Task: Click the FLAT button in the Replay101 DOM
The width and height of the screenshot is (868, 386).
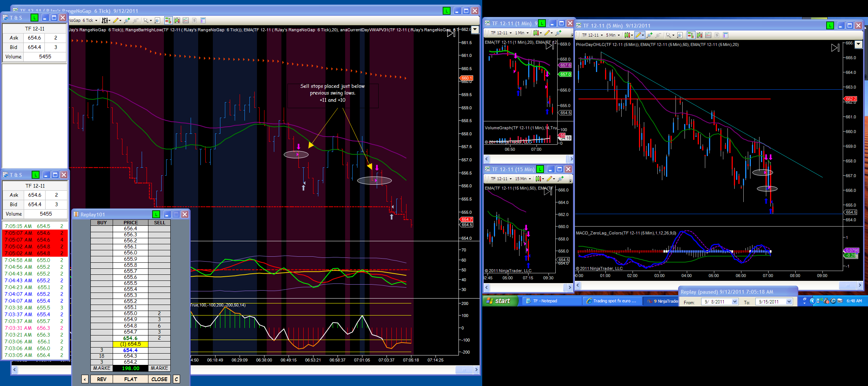Action: [131, 379]
